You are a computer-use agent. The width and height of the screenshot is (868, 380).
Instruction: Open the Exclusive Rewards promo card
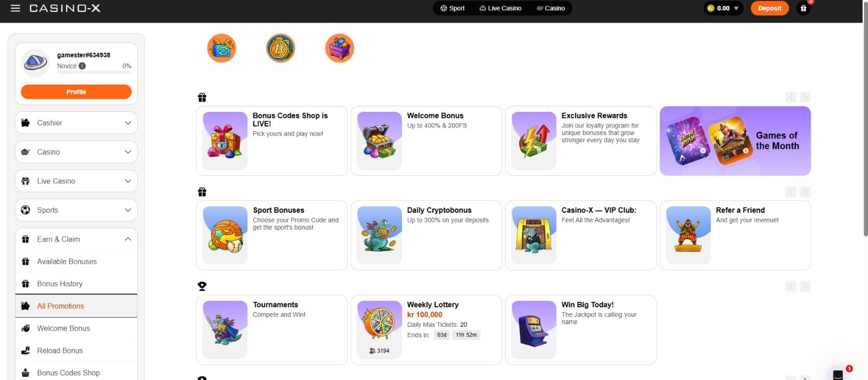580,141
